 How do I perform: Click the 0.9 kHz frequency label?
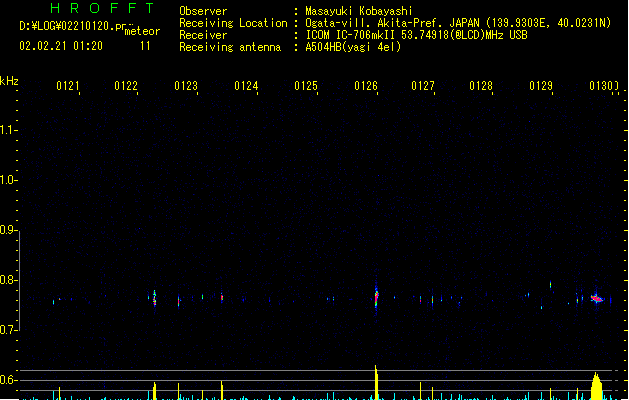click(7, 230)
